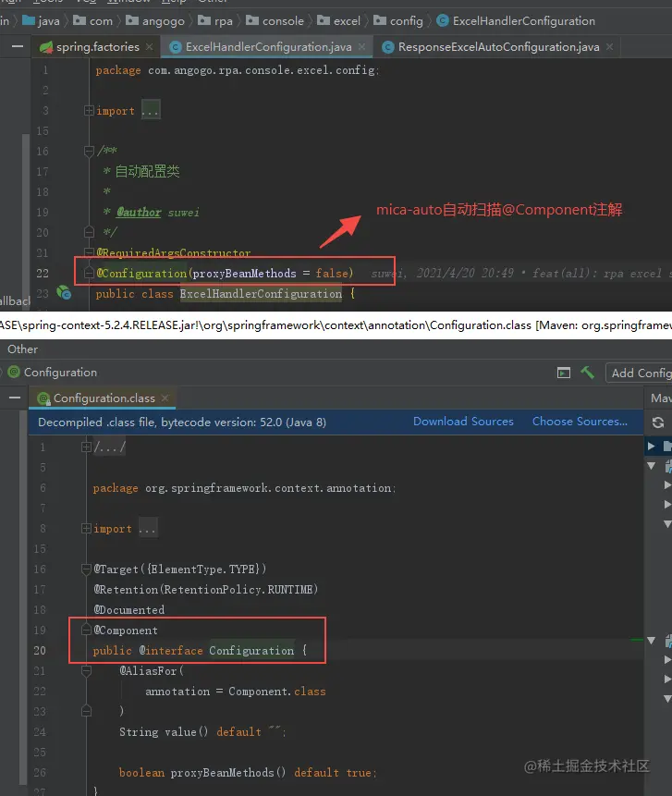Screen dimensions: 672x796
Task: Hide the upper project tool window
Action: click(18, 47)
